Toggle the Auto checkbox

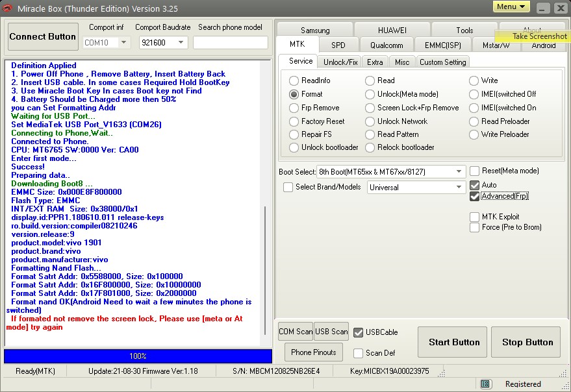pos(474,185)
